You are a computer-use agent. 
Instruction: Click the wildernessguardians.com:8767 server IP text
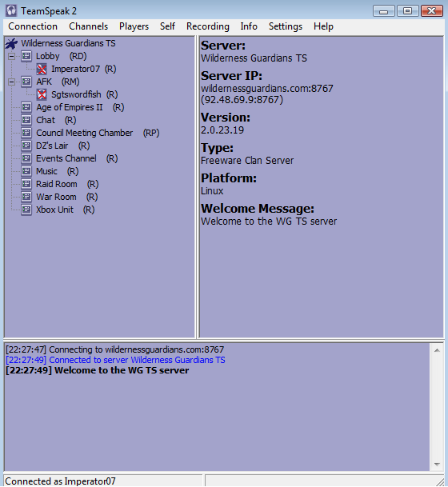coord(267,89)
